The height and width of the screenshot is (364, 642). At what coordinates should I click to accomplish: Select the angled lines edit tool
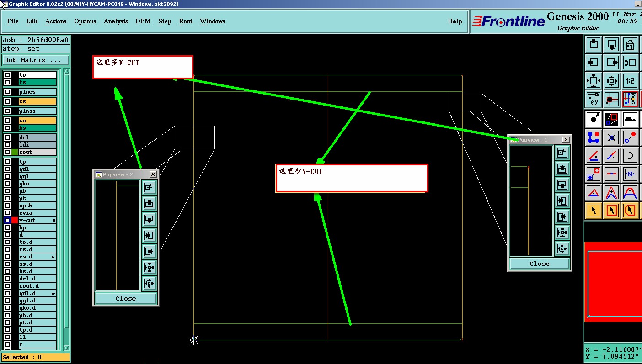point(594,156)
